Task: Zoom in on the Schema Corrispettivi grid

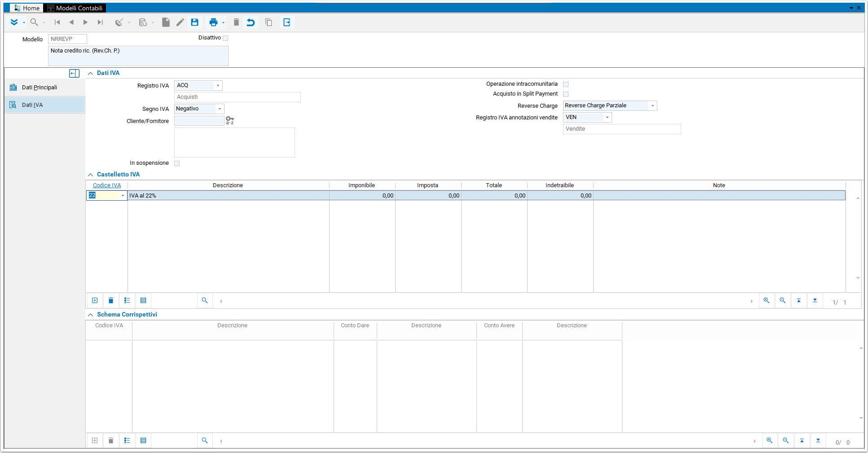Action: point(770,440)
